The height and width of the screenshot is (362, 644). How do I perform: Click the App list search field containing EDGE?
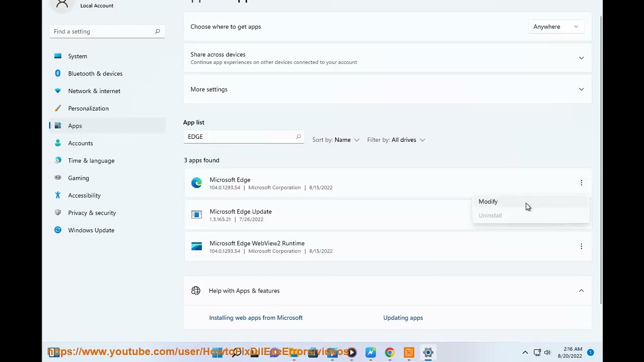pyautogui.click(x=244, y=137)
